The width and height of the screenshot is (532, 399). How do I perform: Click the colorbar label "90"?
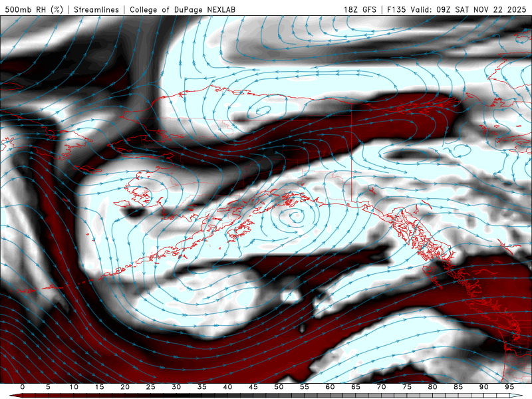click(483, 387)
